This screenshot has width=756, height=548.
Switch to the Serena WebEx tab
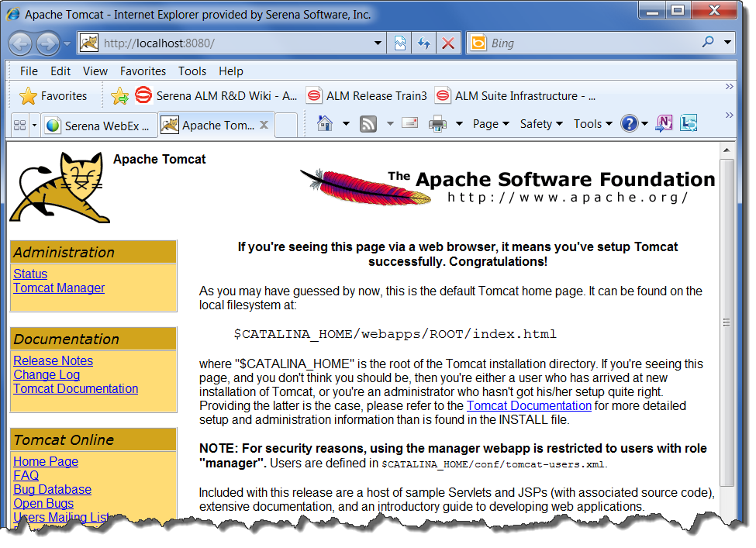(x=98, y=126)
